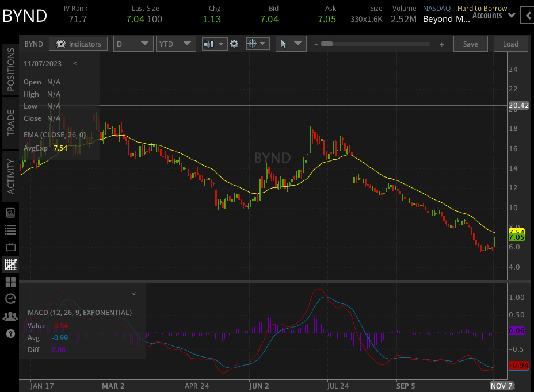Click the Volume value 2.52M
Image resolution: width=534 pixels, height=392 pixels.
point(403,19)
